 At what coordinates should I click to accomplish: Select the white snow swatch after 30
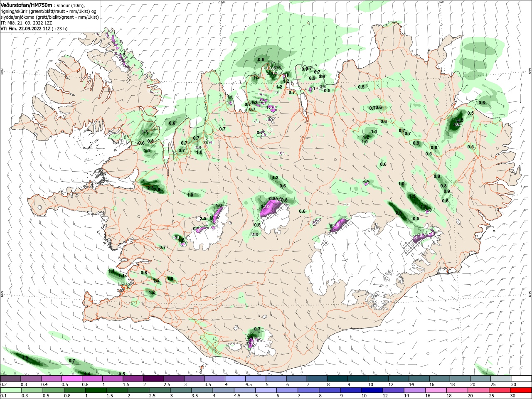[522, 379]
